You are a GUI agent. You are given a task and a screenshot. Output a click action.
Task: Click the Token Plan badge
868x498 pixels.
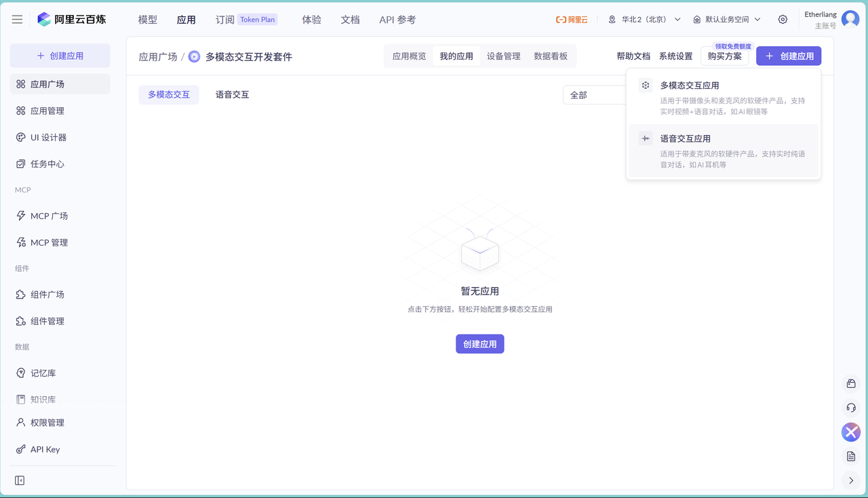(x=258, y=20)
